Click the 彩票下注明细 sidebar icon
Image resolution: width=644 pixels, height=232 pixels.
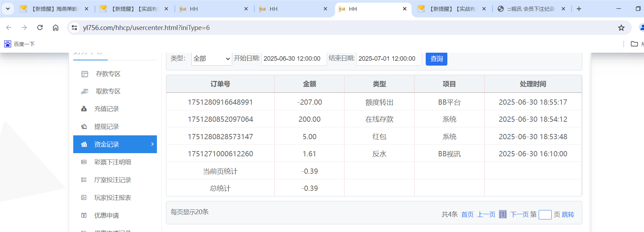coord(84,162)
